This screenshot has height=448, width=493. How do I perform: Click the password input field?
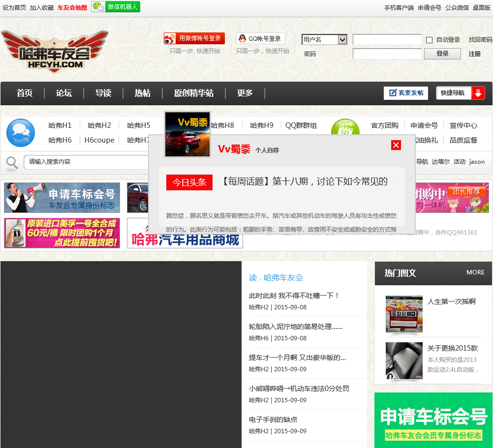[x=387, y=54]
